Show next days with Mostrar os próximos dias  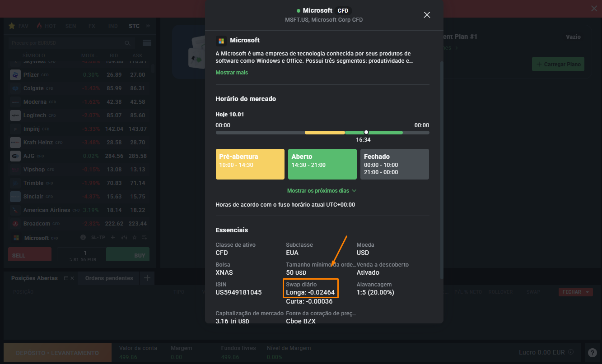tap(322, 191)
